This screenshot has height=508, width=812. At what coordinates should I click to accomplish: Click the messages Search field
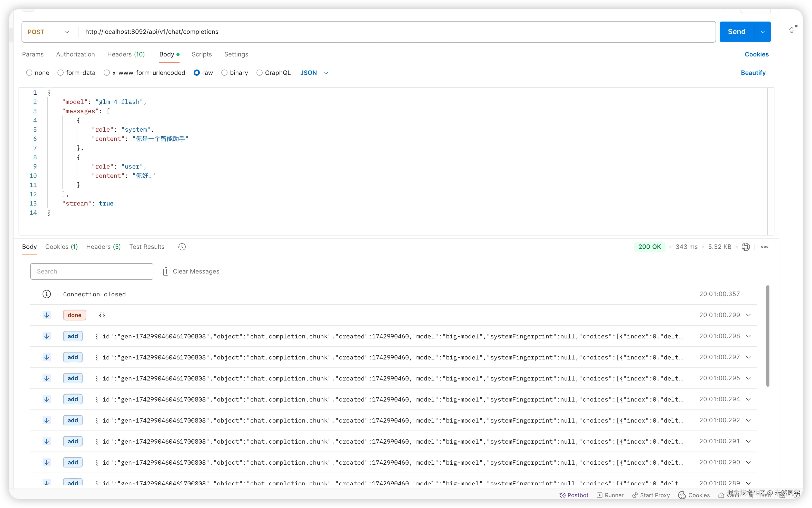pos(92,271)
